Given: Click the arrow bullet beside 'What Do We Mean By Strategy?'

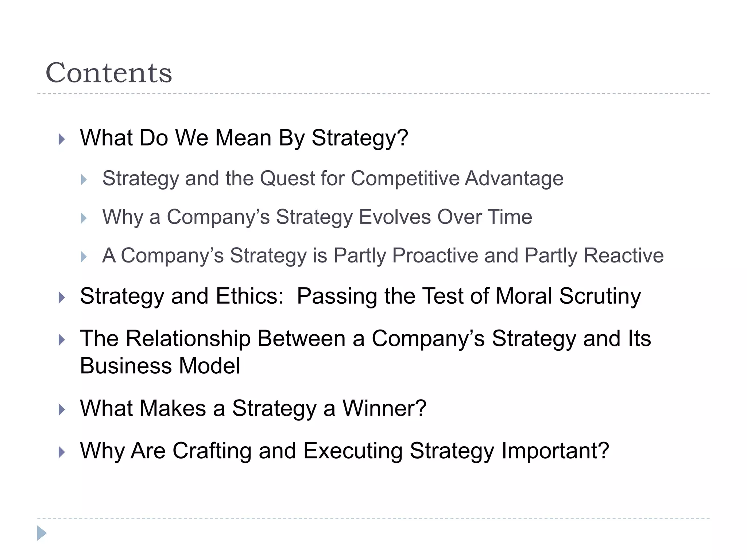Looking at the screenshot, I should coord(62,139).
